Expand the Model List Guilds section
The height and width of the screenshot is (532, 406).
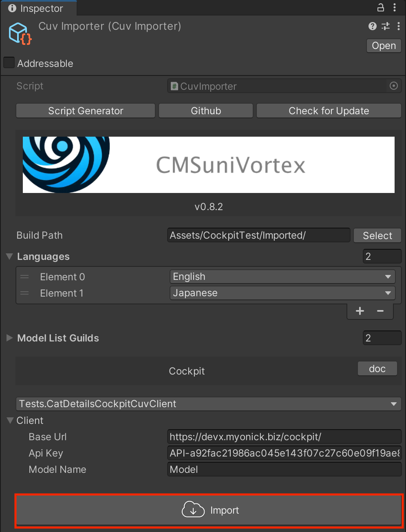pyautogui.click(x=9, y=338)
